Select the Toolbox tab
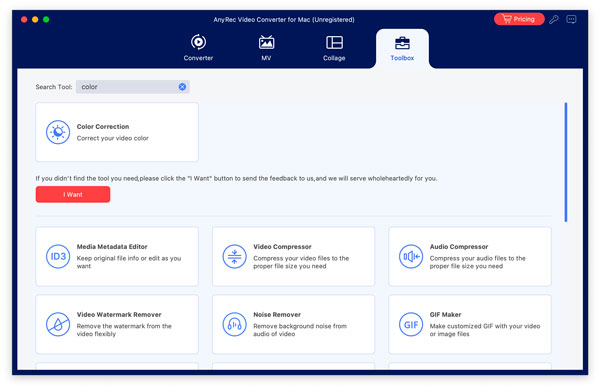The width and height of the screenshot is (600, 389). coord(402,49)
